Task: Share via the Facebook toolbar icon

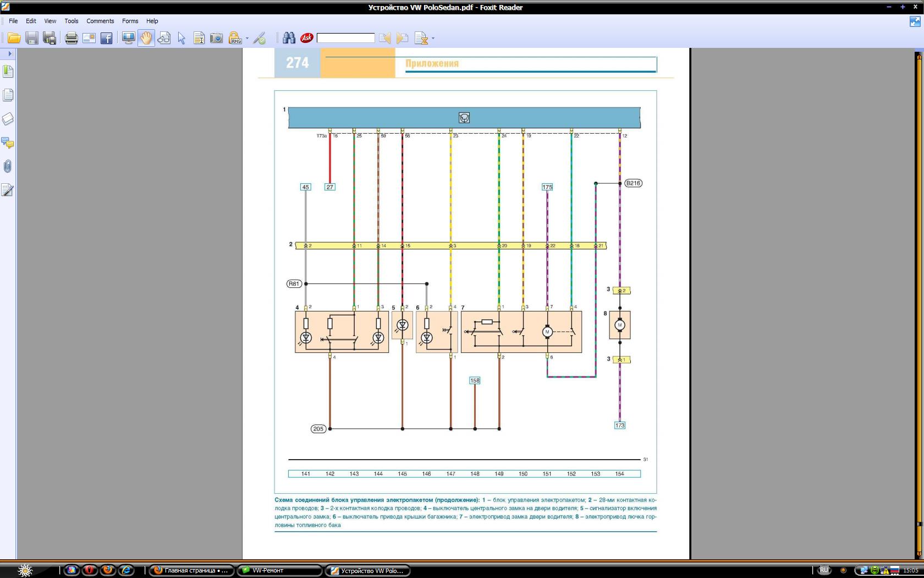Action: point(106,38)
